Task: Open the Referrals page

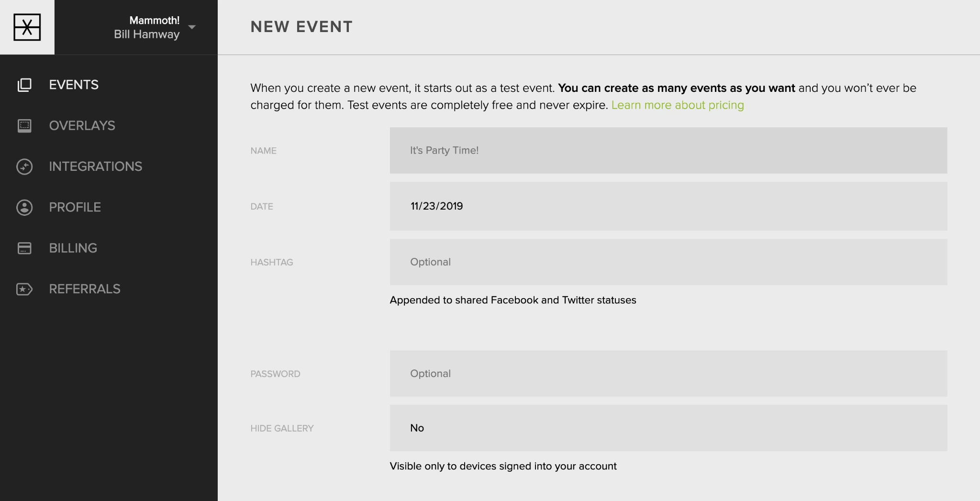Action: (x=85, y=289)
